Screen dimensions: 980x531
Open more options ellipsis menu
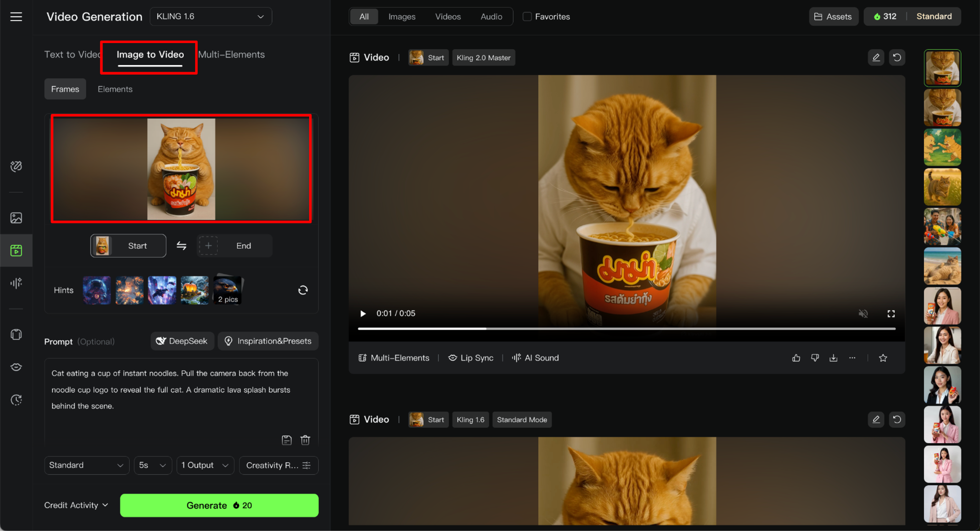pyautogui.click(x=852, y=358)
